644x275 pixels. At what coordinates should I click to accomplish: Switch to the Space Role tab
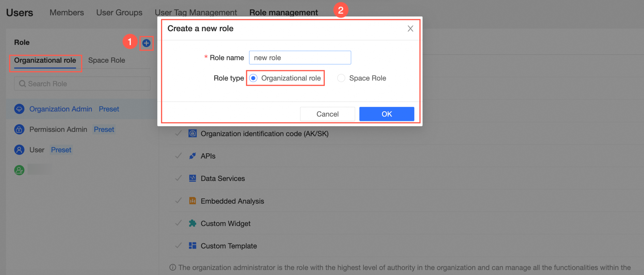pos(106,60)
